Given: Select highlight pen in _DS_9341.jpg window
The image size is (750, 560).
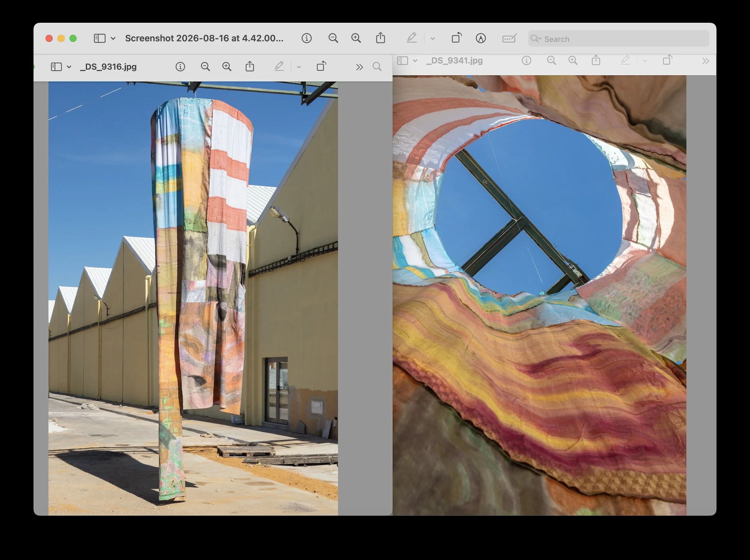Looking at the screenshot, I should [625, 60].
